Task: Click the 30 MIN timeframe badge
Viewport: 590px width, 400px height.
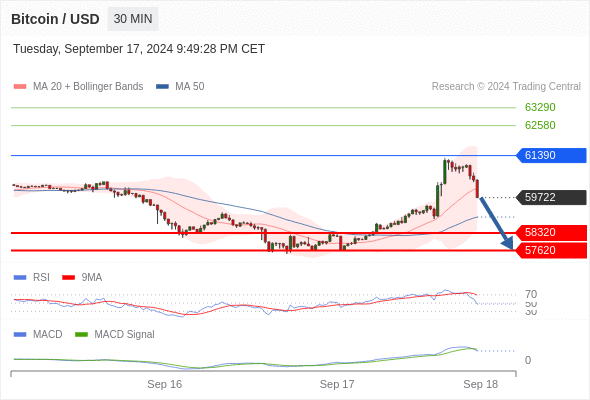Action: [x=133, y=19]
